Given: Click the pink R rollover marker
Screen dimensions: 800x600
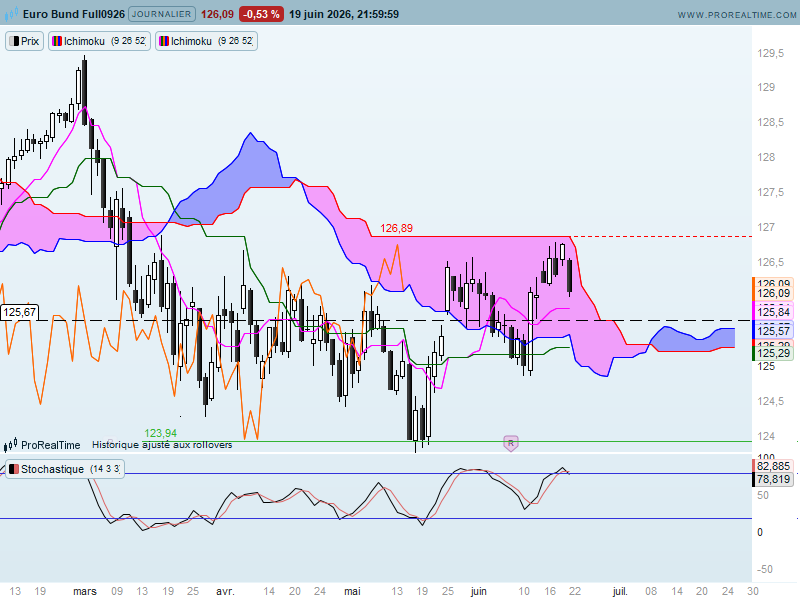Looking at the screenshot, I should pyautogui.click(x=511, y=443).
